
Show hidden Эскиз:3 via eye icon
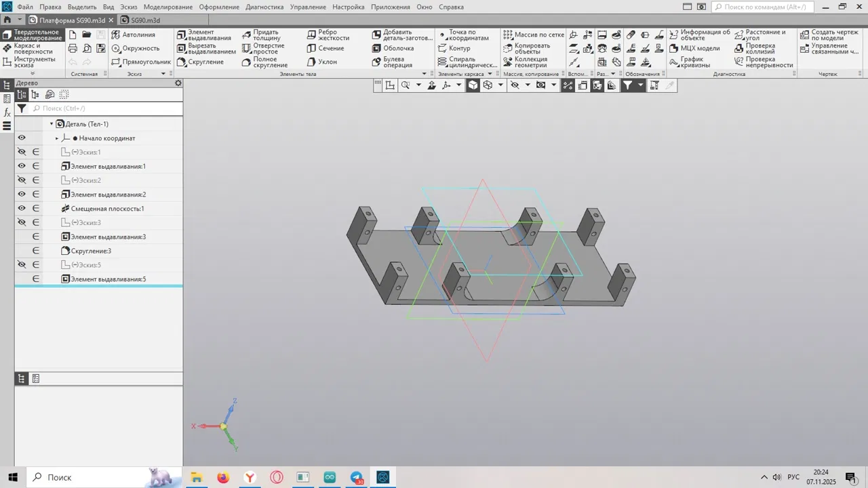(x=22, y=222)
